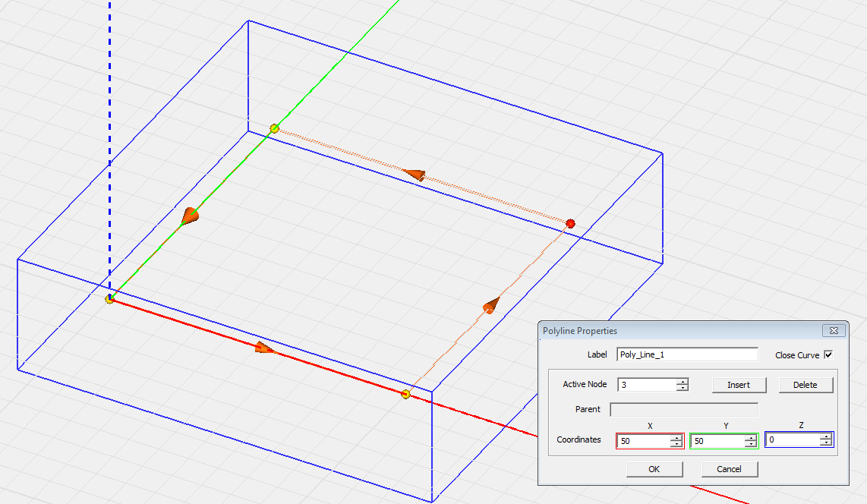Select the yellow node at the origin

pos(109,299)
